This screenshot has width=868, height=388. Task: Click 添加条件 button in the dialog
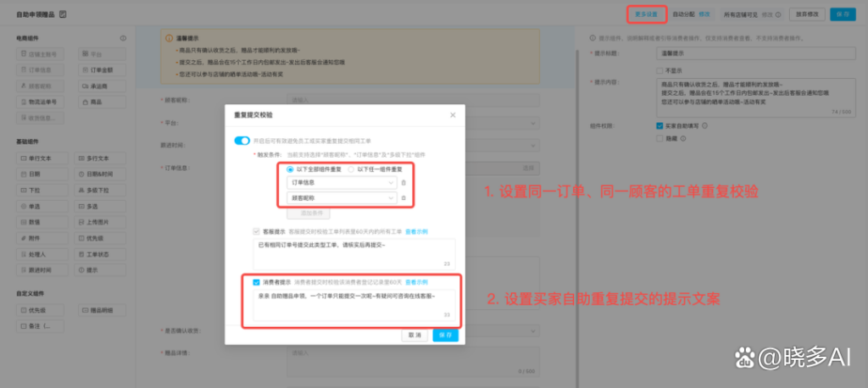pos(309,213)
